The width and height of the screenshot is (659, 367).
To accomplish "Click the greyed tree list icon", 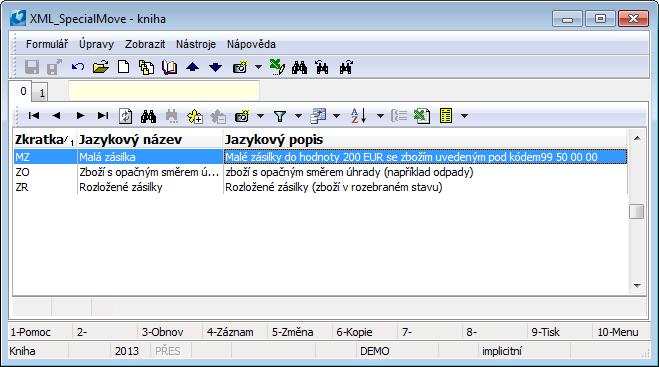I will tap(398, 116).
